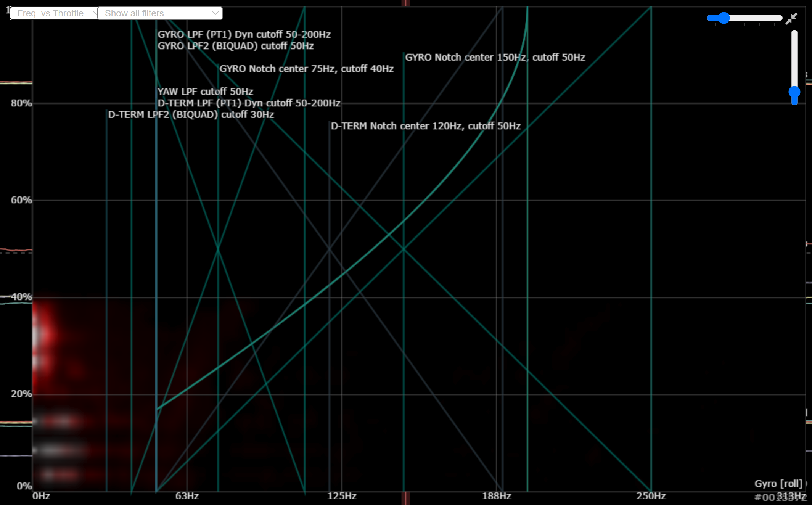Click the Gyro [roll] field name label
This screenshot has width=812, height=505.
pos(778,484)
